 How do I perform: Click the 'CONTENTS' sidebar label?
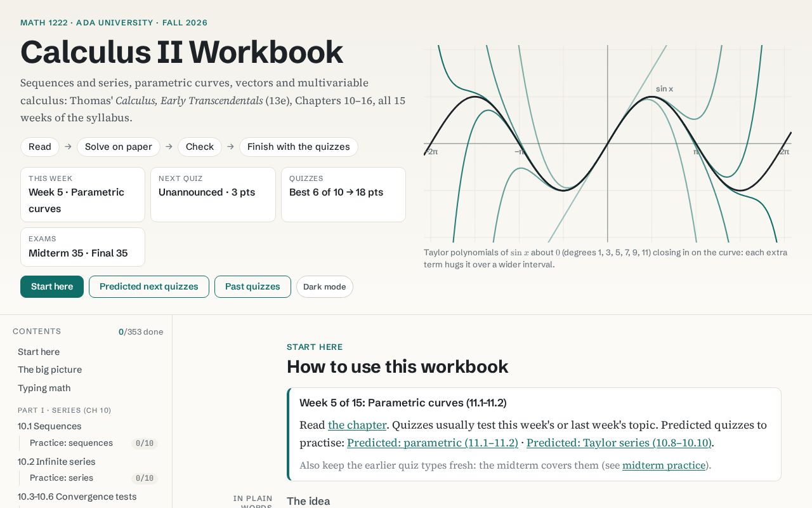coord(37,331)
